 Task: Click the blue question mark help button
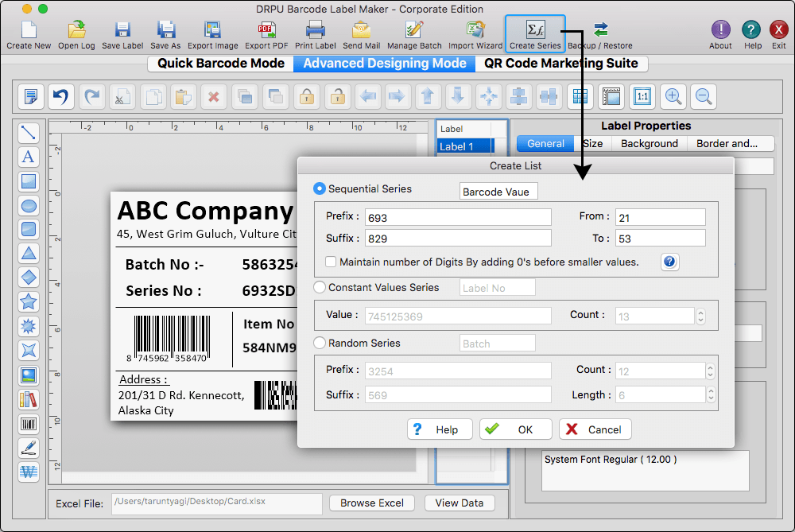(669, 262)
